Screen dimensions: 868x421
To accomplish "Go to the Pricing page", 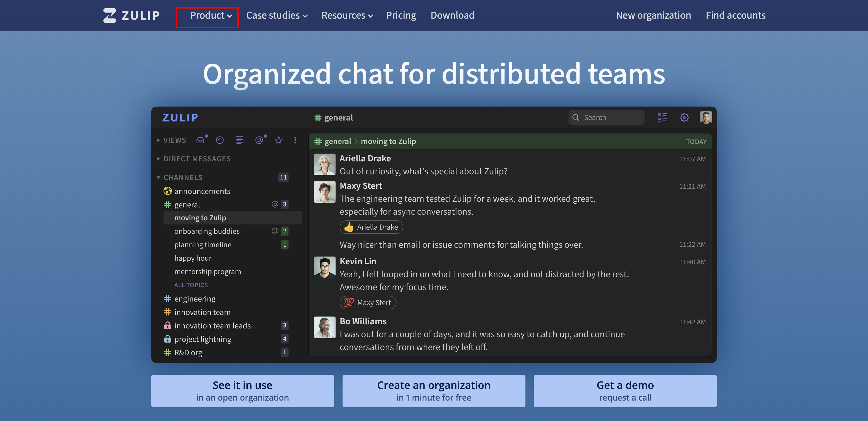I will point(401,16).
